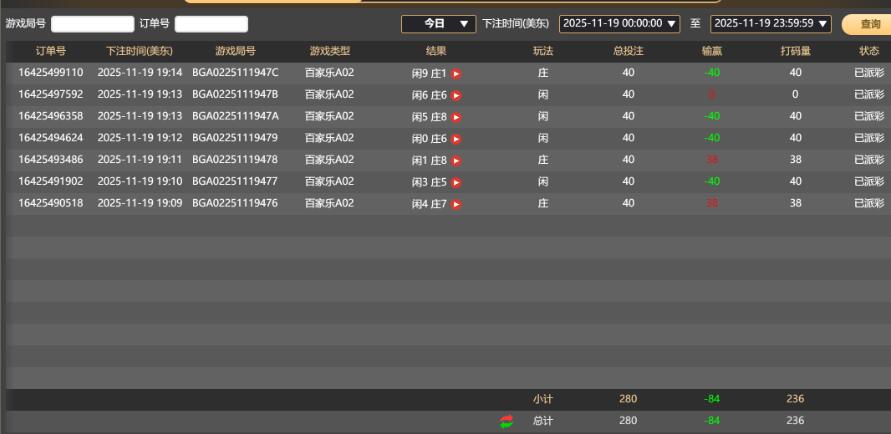This screenshot has width=891, height=434.
Task: Select order number 16425499110
Action: [50, 72]
